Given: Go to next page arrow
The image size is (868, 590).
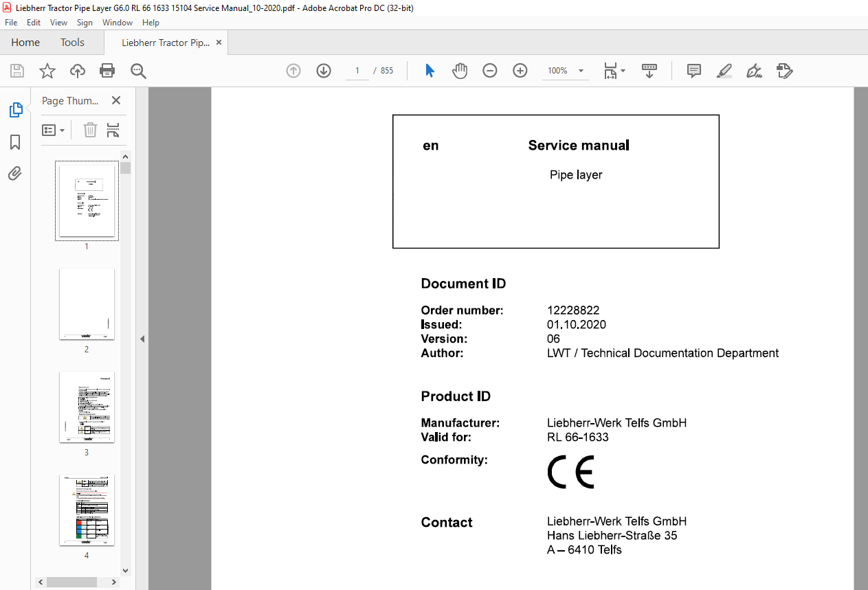Looking at the screenshot, I should click(x=324, y=71).
